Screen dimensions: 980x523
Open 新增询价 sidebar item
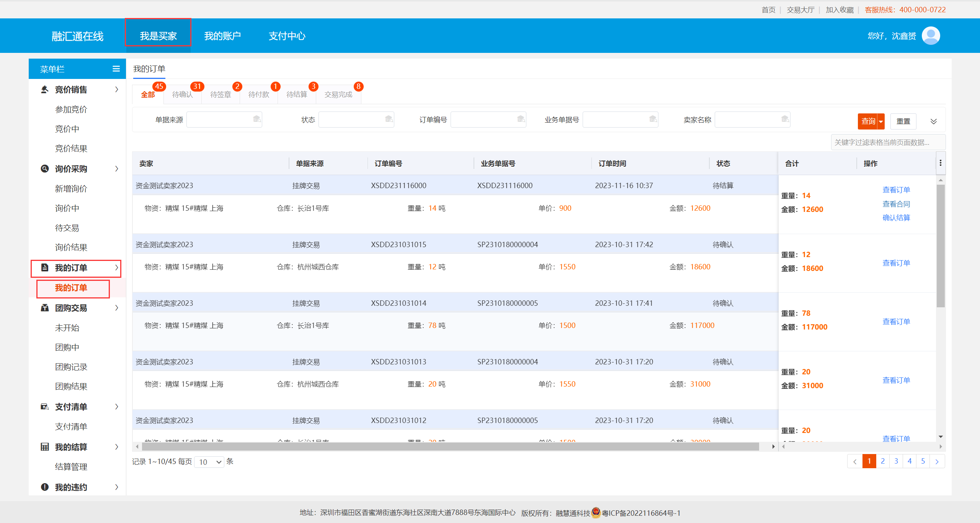(71, 189)
